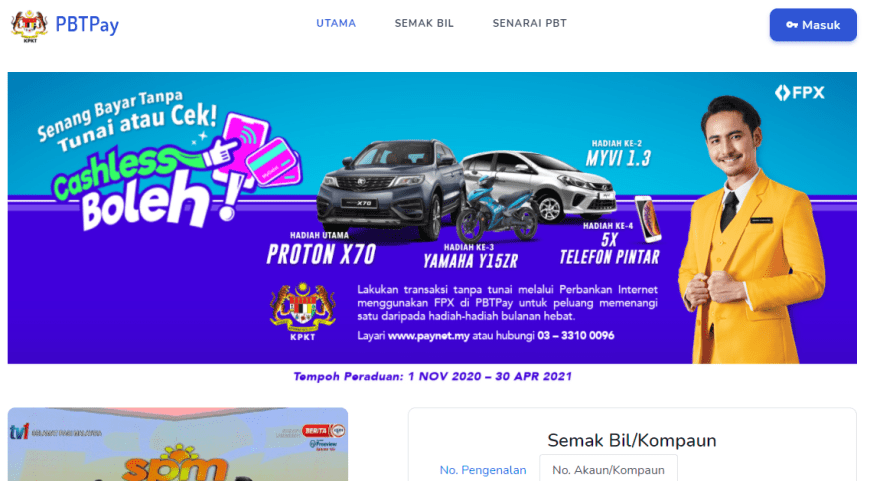Open the SPM TV1 video thumbnail
This screenshot has width=870, height=481.
click(178, 444)
